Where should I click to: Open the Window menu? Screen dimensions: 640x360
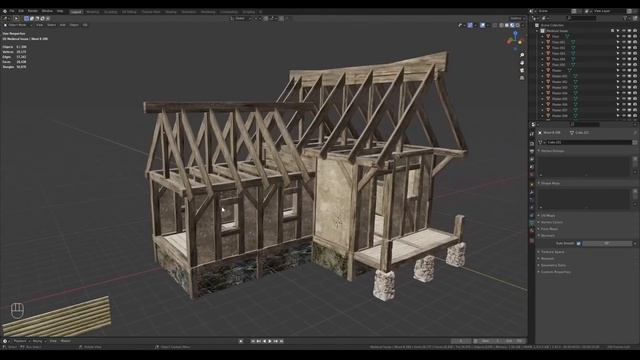(47, 11)
